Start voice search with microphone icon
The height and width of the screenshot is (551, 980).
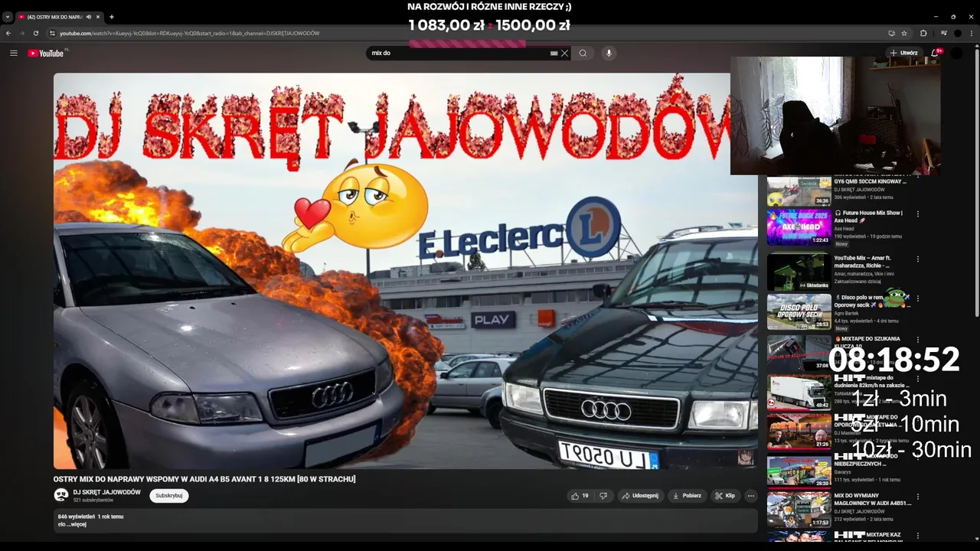tap(609, 53)
